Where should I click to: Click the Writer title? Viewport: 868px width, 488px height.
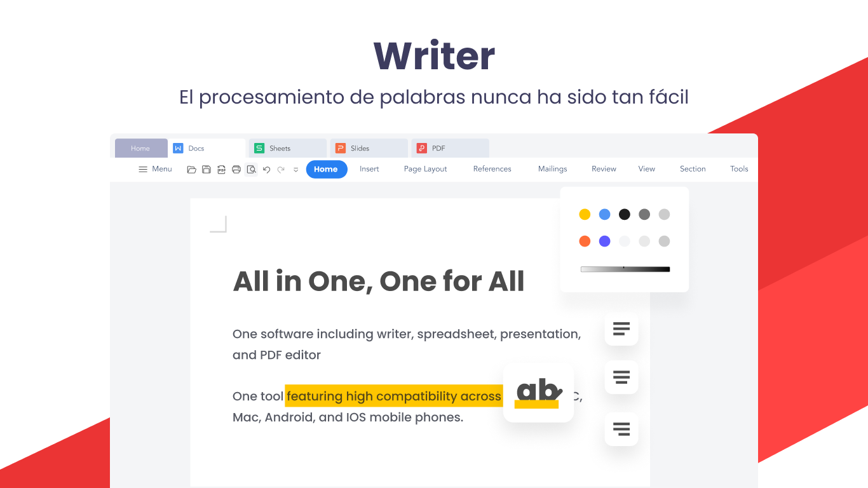434,56
